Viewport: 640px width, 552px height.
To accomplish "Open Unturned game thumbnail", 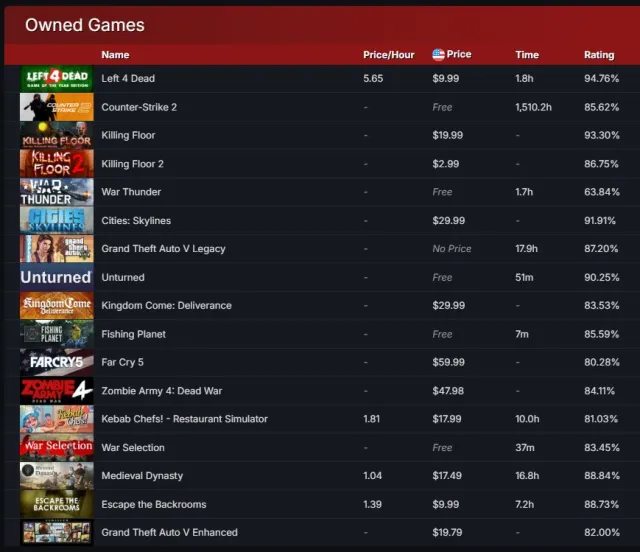I will pos(57,277).
